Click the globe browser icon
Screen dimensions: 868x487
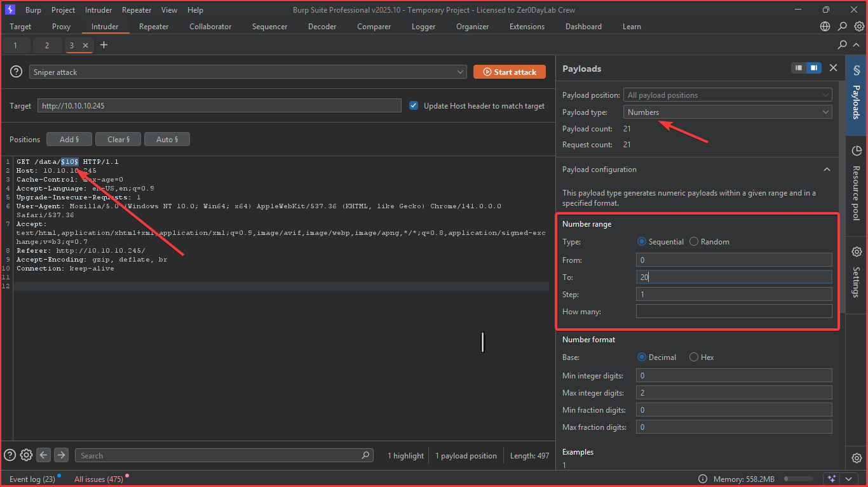click(825, 27)
